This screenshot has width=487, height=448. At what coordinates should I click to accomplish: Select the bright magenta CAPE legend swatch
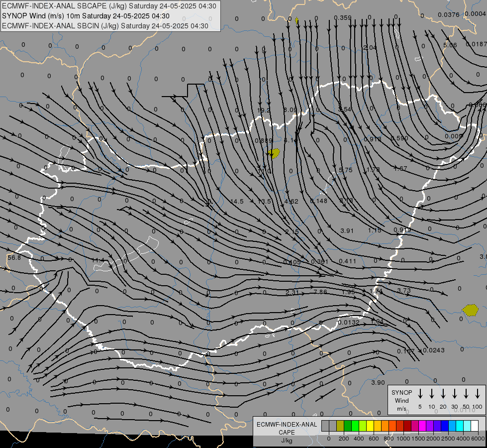(x=422, y=426)
